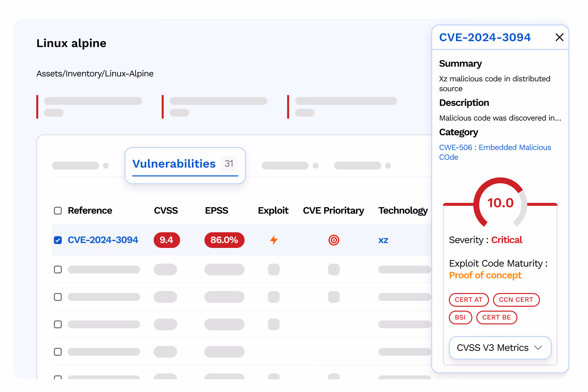Image resolution: width=588 pixels, height=392 pixels.
Task: Click the Reference column header
Action: pos(90,210)
